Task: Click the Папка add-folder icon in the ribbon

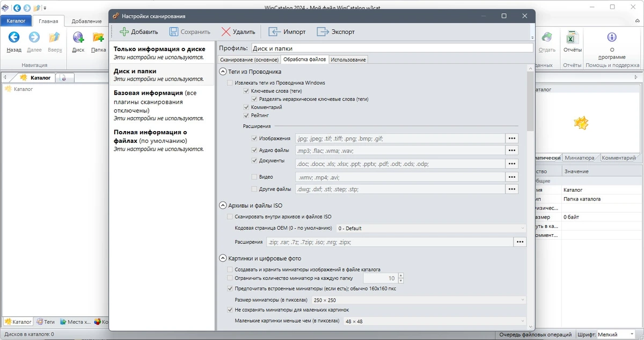Action: coord(98,37)
